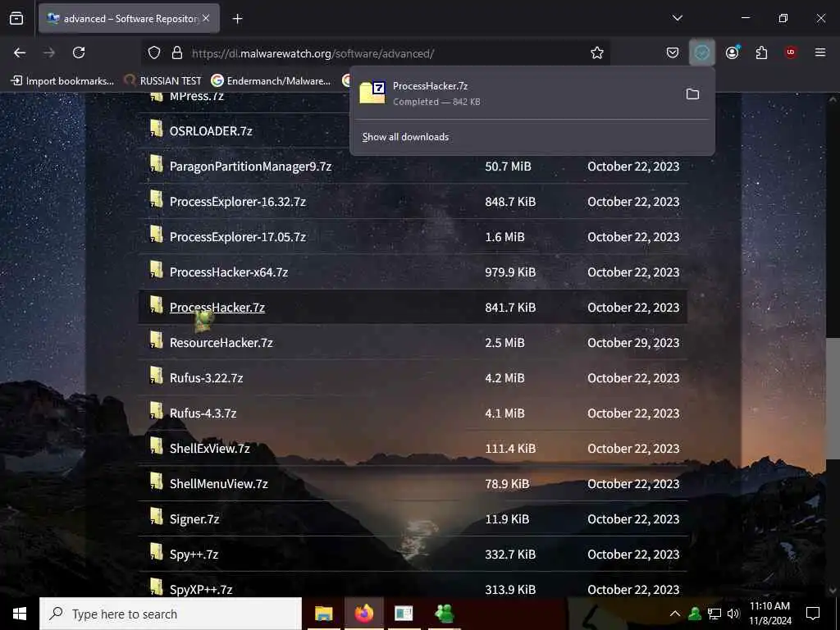The width and height of the screenshot is (840, 630).
Task: Open the RUSSIAN TEST bookmark
Action: [163, 81]
